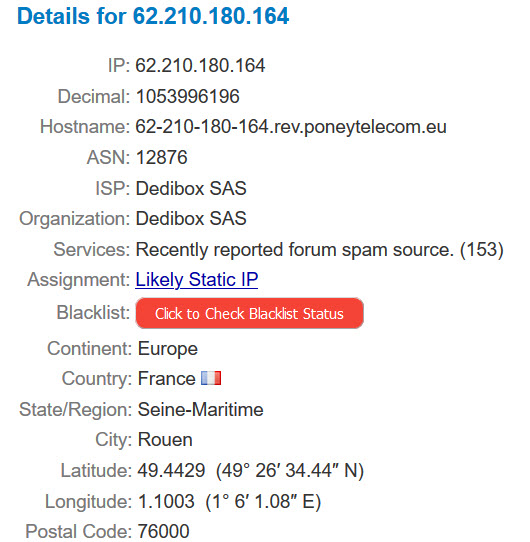Click the Blacklist field label
The image size is (530, 542).
click(93, 312)
